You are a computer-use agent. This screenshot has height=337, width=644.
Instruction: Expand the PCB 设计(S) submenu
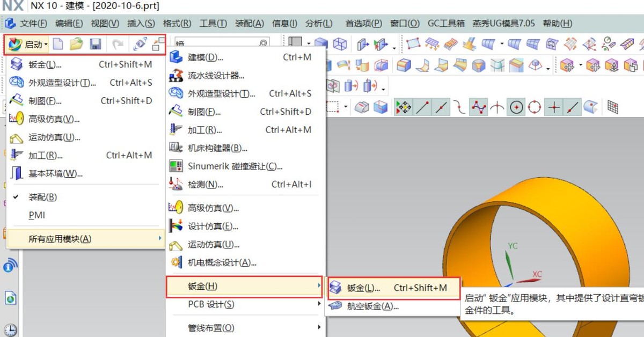pos(244,304)
